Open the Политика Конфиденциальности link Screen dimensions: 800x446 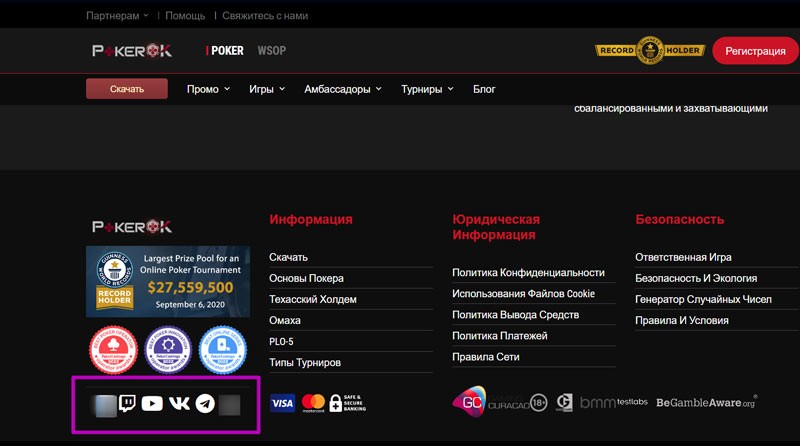click(528, 272)
